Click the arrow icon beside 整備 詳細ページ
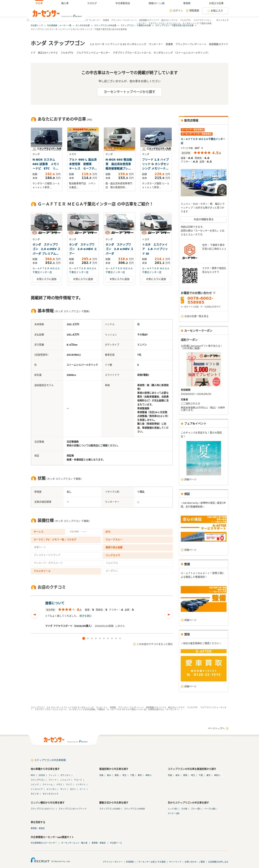This screenshot has height=868, width=259. click(182, 620)
